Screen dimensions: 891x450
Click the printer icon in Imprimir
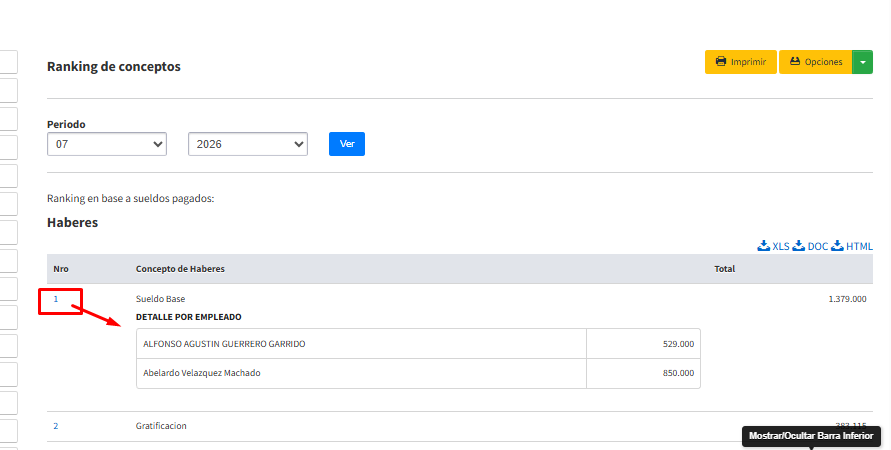click(x=721, y=61)
